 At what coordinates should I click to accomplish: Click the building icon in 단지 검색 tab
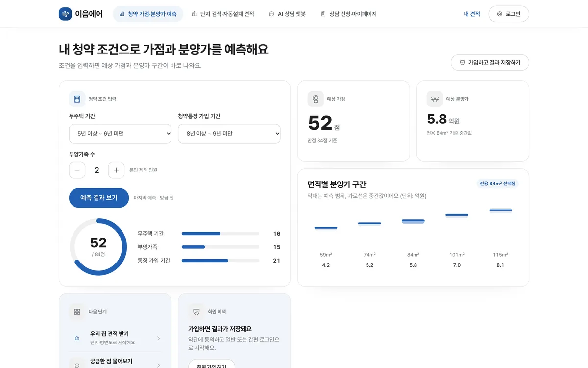coord(194,14)
